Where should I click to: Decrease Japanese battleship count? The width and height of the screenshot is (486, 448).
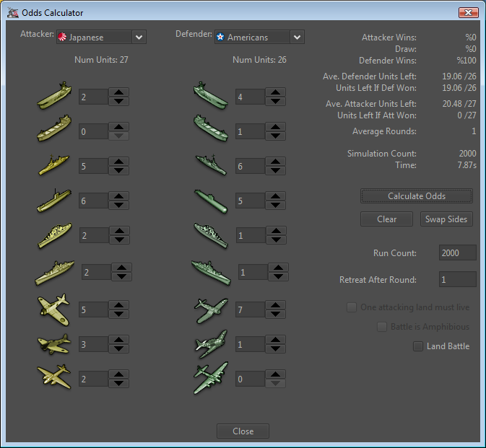click(121, 277)
